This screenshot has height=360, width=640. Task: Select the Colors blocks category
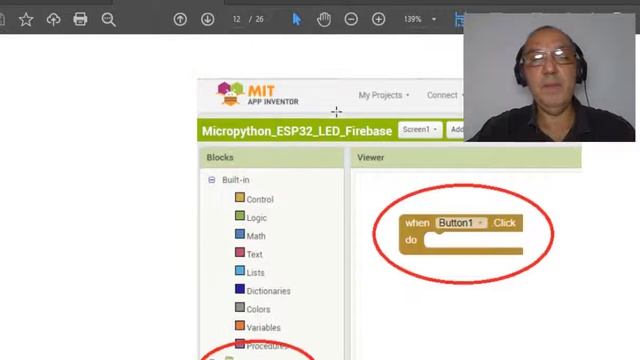point(258,309)
